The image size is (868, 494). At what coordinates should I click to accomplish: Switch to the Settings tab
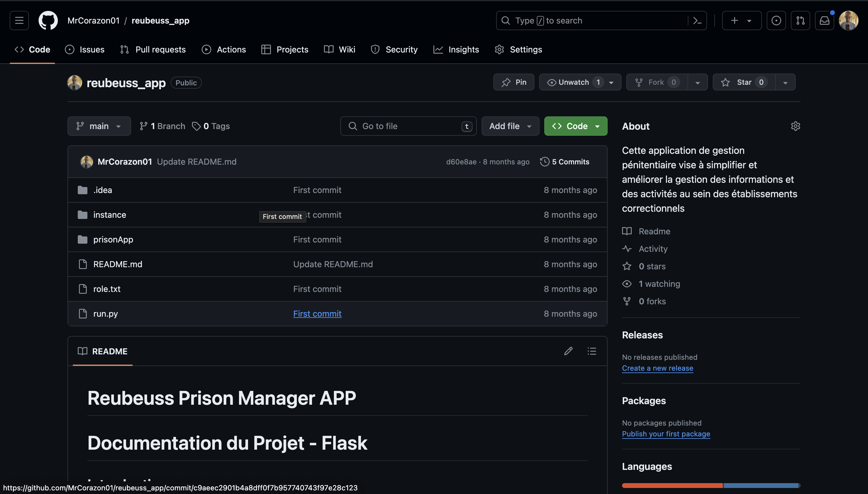[x=518, y=49]
